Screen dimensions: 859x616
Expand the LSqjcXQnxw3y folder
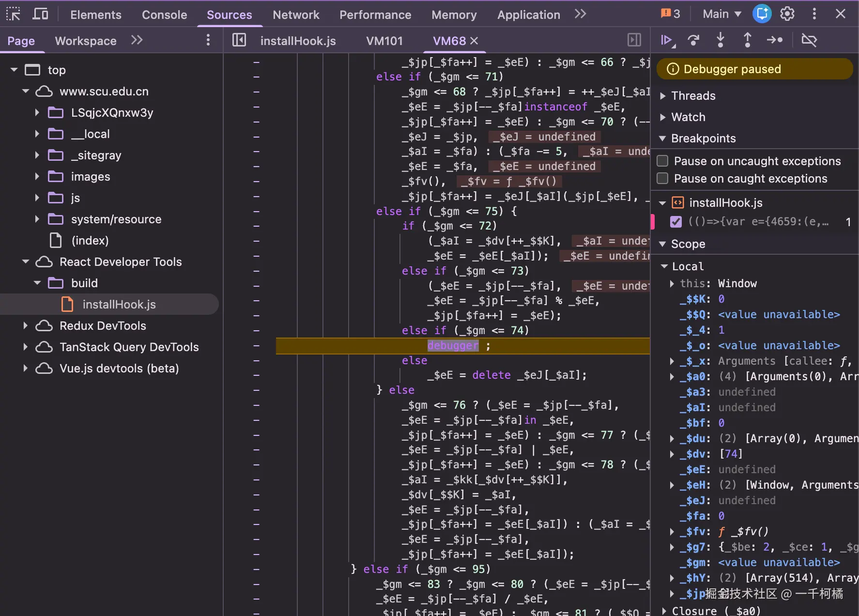(x=37, y=112)
